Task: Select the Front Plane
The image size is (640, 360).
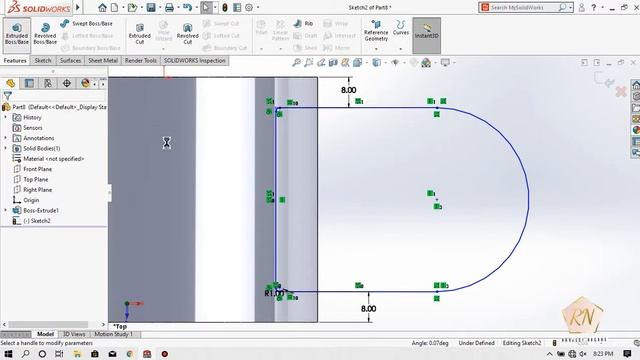Action: click(x=32, y=169)
